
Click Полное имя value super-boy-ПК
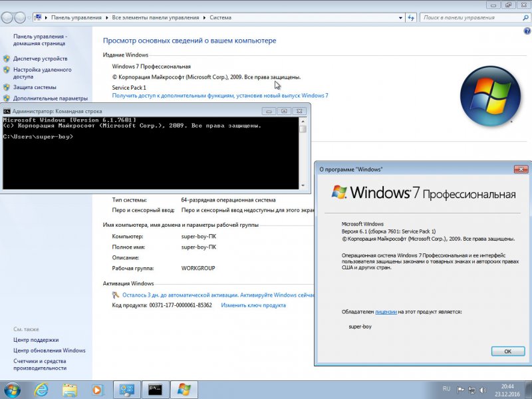coord(199,247)
